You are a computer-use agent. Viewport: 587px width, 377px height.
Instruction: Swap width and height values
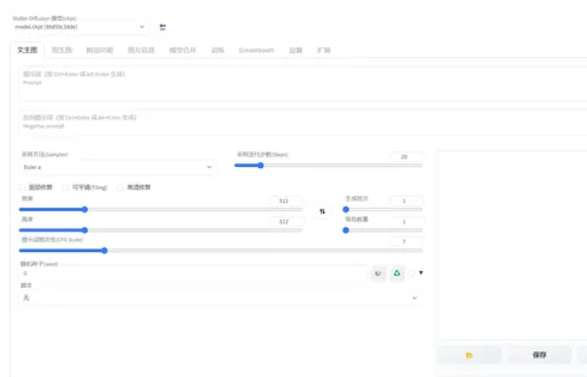point(322,212)
